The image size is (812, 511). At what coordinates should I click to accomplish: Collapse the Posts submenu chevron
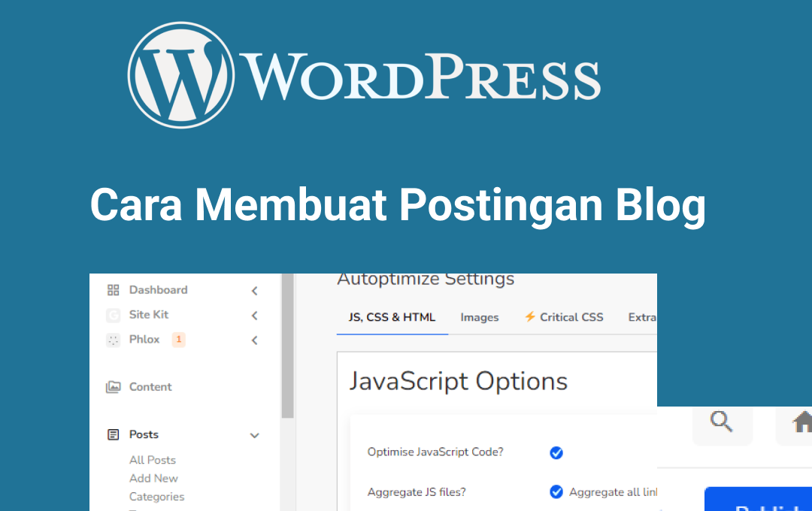pos(255,435)
